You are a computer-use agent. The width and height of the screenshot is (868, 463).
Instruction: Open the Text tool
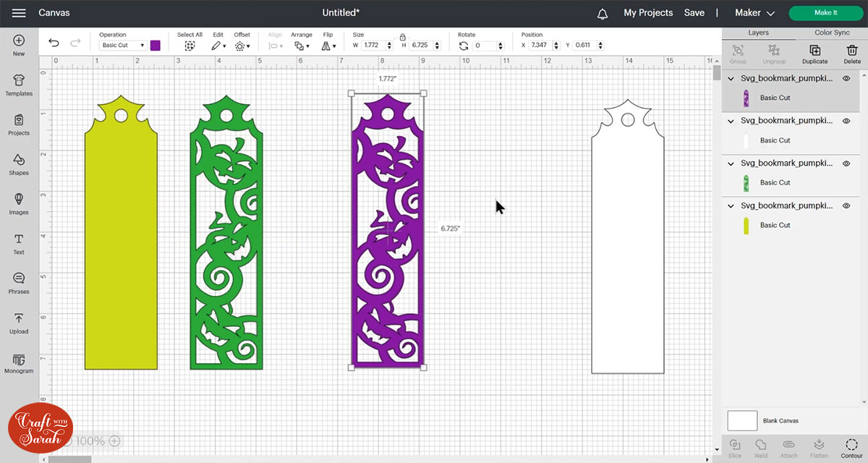[19, 243]
